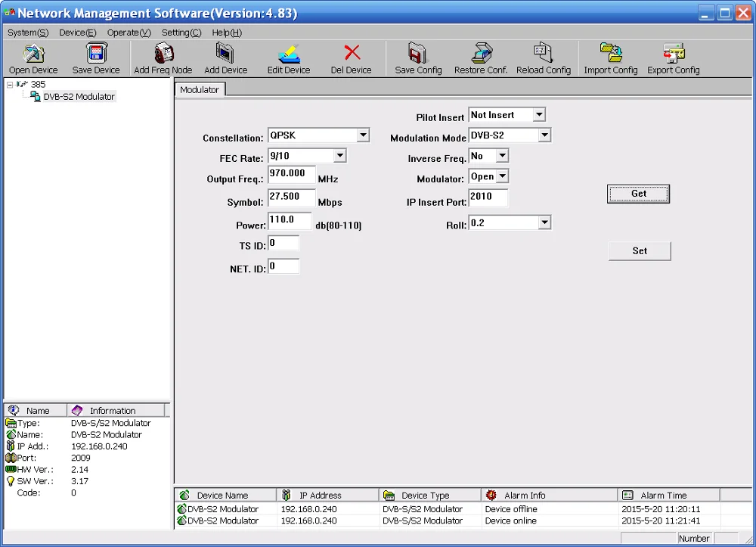756x547 pixels.
Task: Click the Open Device toolbar icon
Action: coord(33,54)
